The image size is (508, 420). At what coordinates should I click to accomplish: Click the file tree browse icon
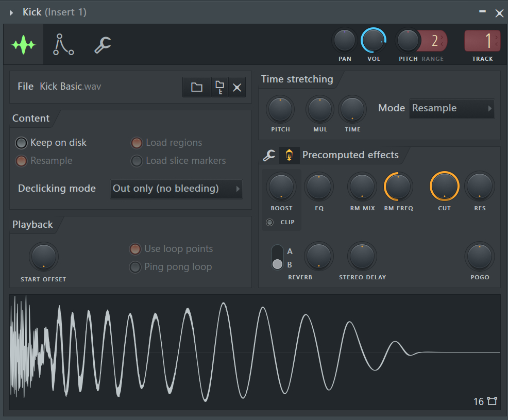pos(219,87)
